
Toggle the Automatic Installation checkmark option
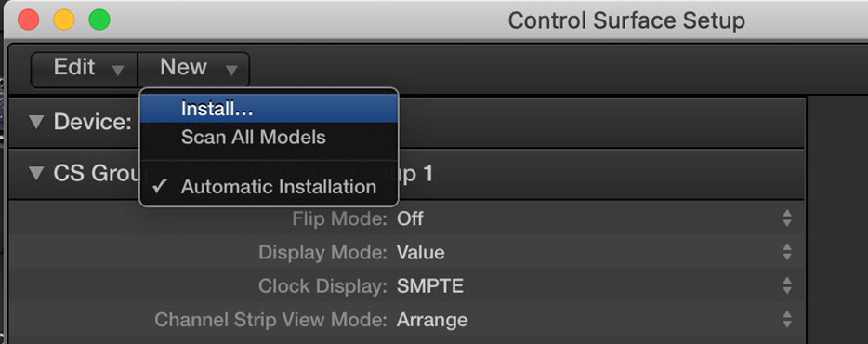click(269, 187)
